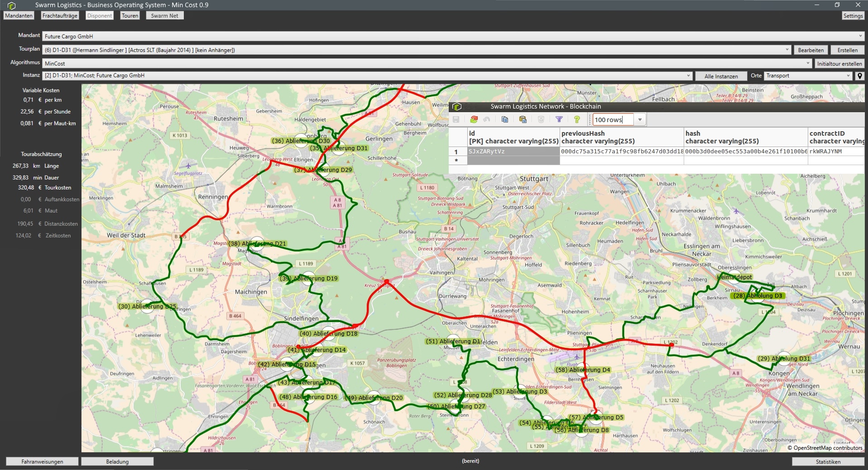Click the map pin icon next to Transport
The height and width of the screenshot is (470, 868).
tap(859, 76)
